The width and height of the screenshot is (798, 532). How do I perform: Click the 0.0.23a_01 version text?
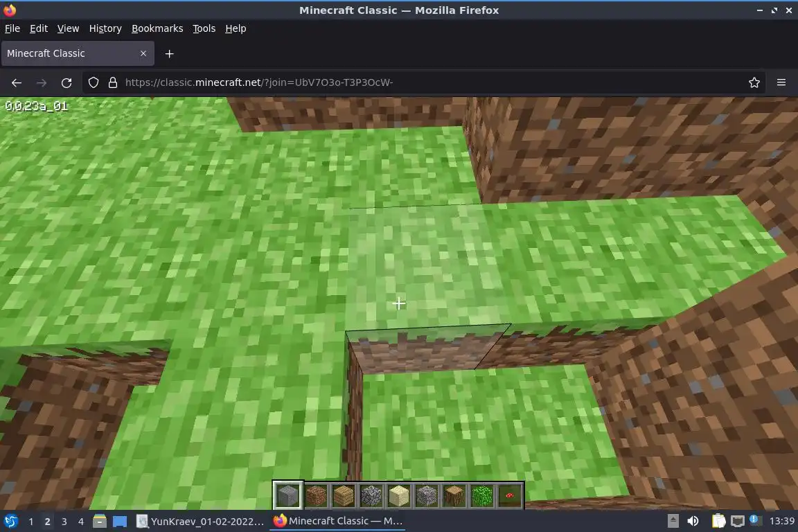point(37,106)
